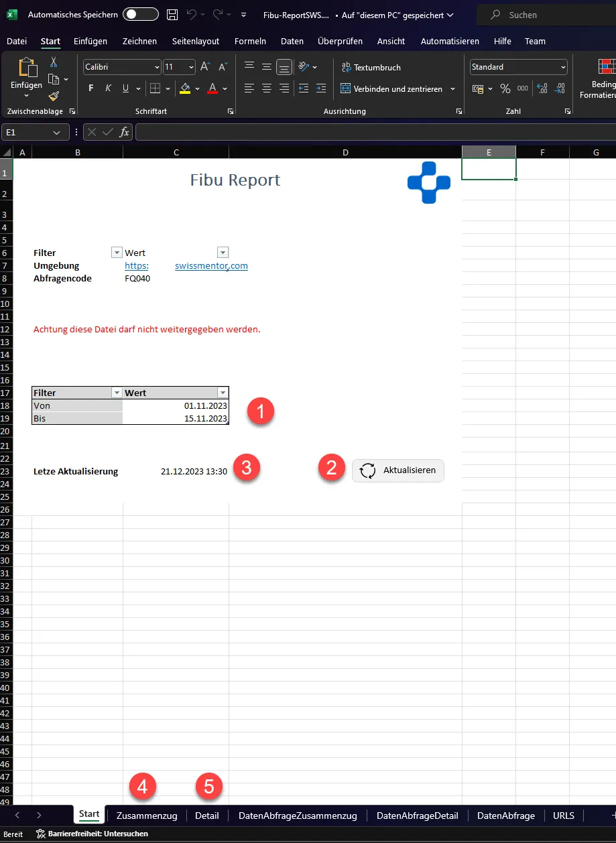The width and height of the screenshot is (616, 843).
Task: Toggle Automatisches Speichern switch
Action: coord(141,15)
